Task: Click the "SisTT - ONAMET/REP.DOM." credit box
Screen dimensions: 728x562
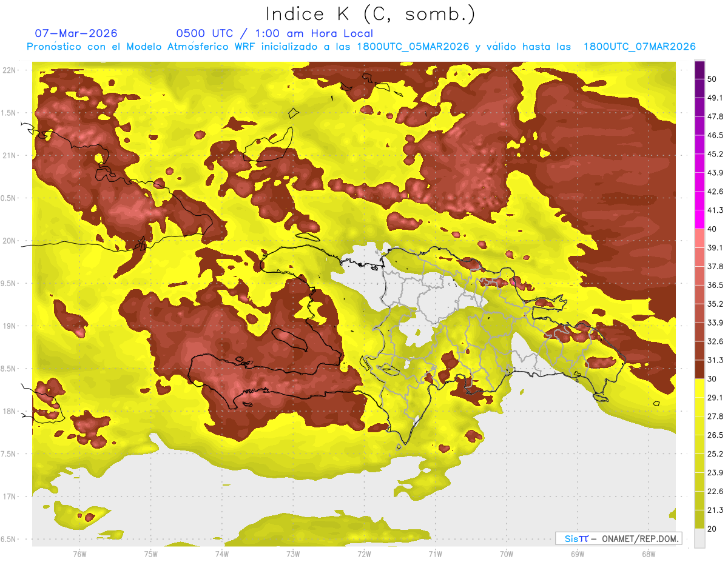Action: (x=618, y=538)
